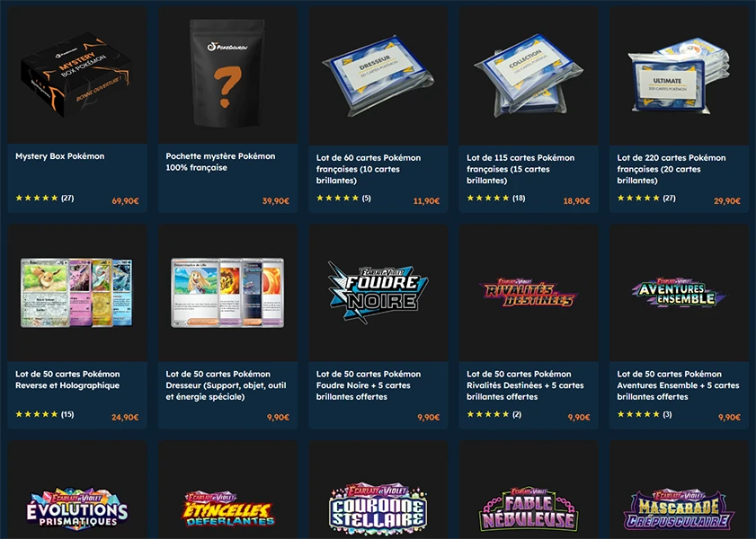The image size is (756, 539).
Task: Select the Fable Nébuleuse set logo
Action: pyautogui.click(x=529, y=510)
